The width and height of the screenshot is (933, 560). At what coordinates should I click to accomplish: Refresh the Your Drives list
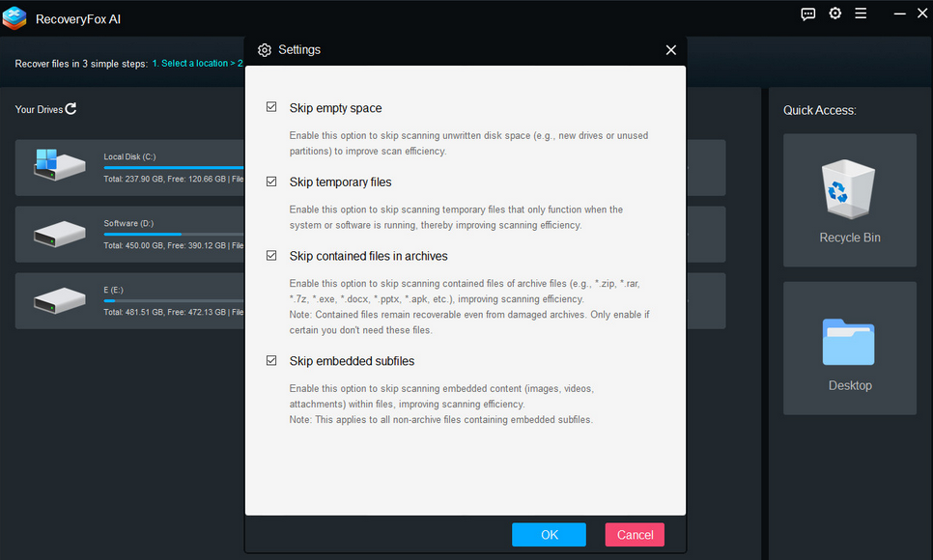click(71, 108)
